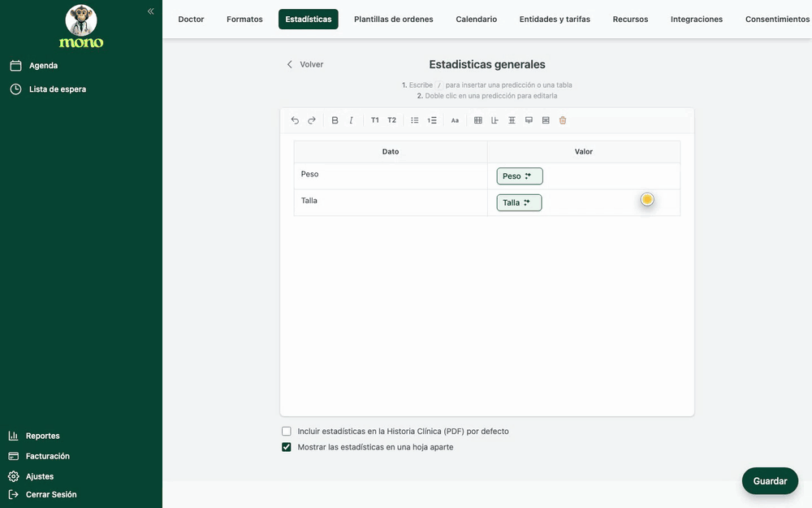Enable including statistics in Historia Clínica PDF
The width and height of the screenshot is (812, 508).
tap(287, 432)
